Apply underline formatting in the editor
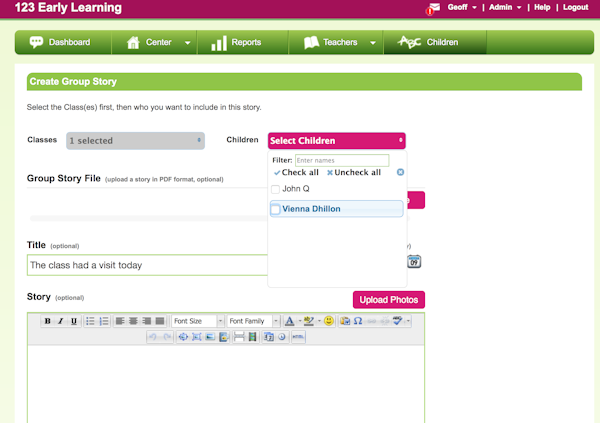Screen dimensions: 600x423 coord(73,321)
